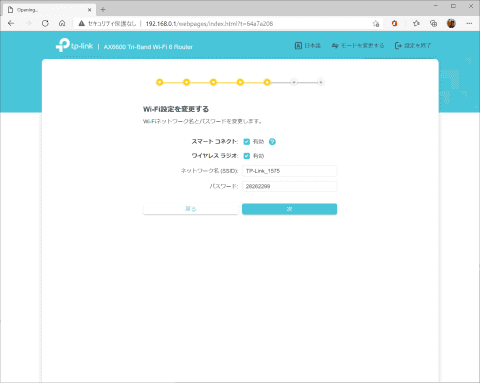Click the fifth active step dot
Screen dimensions: 480x383
tap(267, 82)
